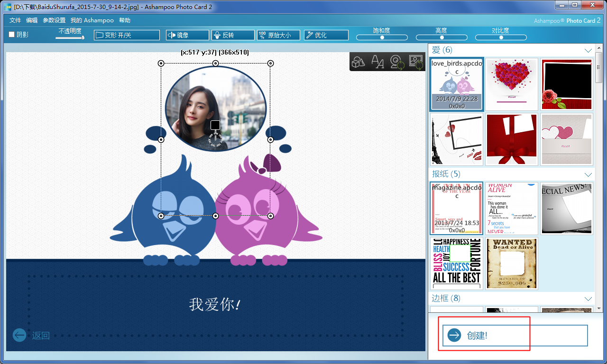Pick the Eiffel Tower love template

pyautogui.click(x=457, y=139)
